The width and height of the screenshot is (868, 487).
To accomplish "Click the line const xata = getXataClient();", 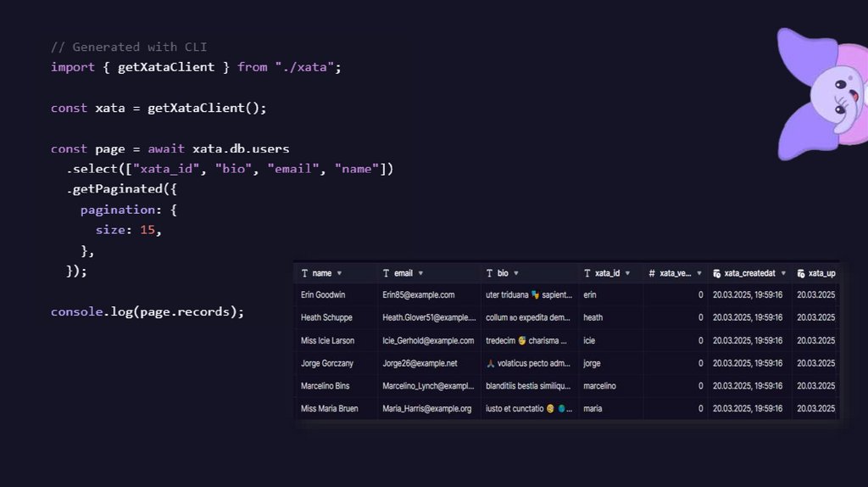I will tap(159, 108).
